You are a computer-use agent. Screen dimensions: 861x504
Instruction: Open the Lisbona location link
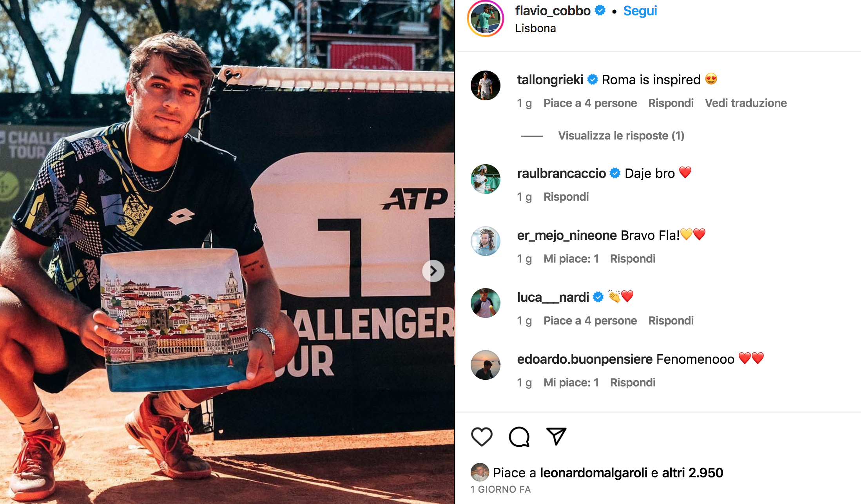[x=535, y=28]
